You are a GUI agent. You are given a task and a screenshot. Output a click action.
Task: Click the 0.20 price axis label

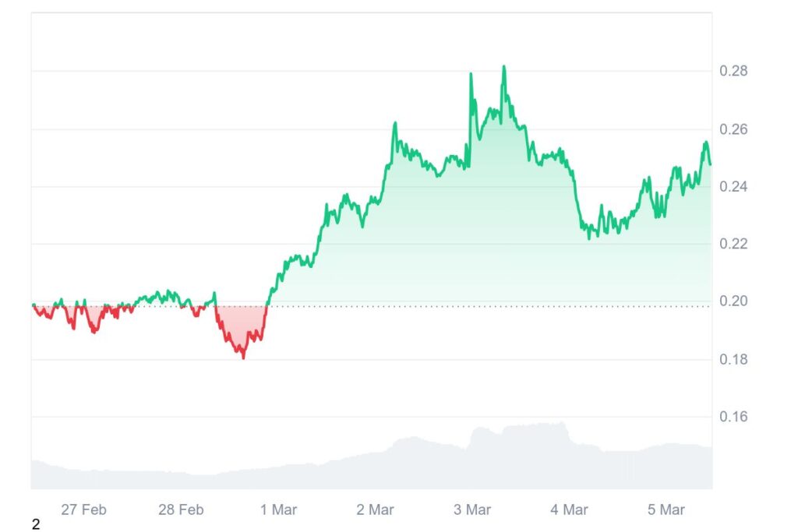point(733,301)
